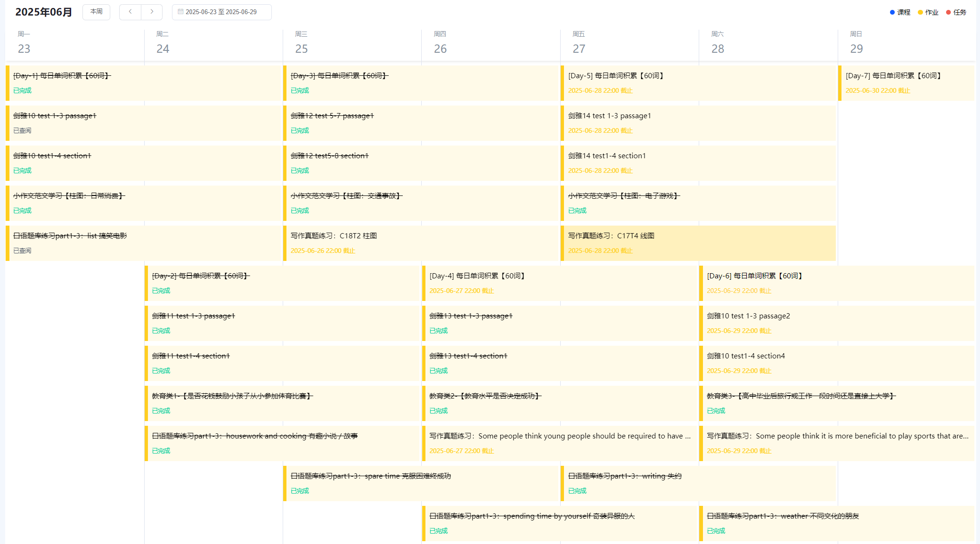Go to the previous week arrow

pyautogui.click(x=130, y=12)
